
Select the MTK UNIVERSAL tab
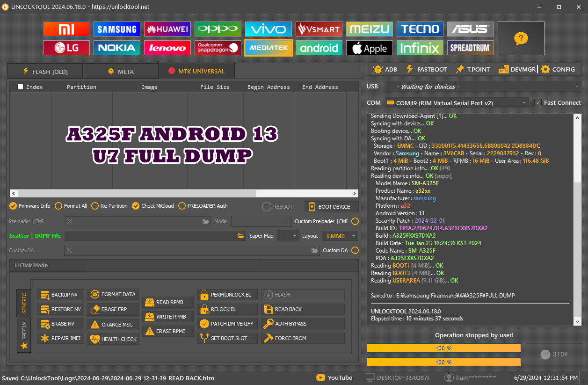click(x=196, y=71)
